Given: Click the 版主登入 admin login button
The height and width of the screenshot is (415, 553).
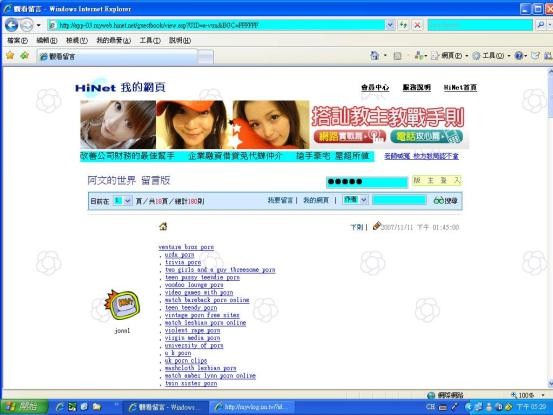Looking at the screenshot, I should pos(437,181).
